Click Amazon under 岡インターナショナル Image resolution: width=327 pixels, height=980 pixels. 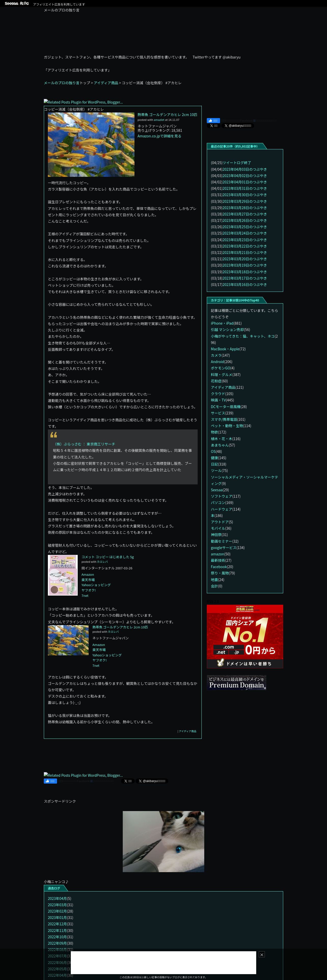point(88,575)
